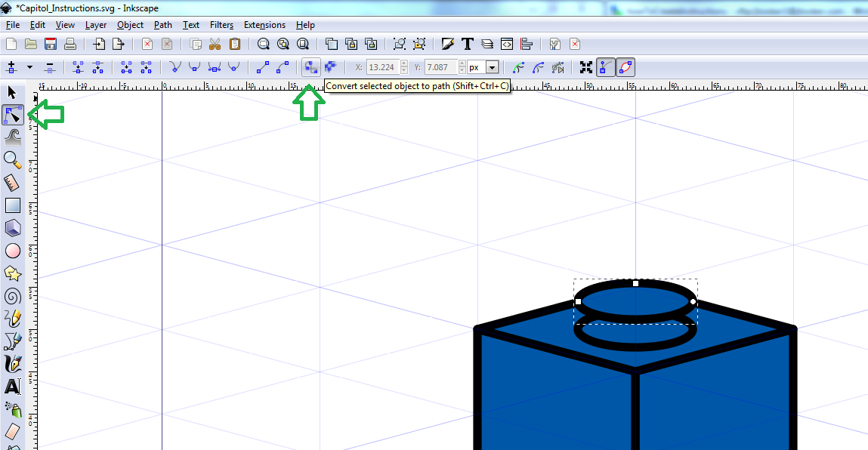The image size is (868, 450).
Task: Click the Paste clipboard icon
Action: 235,45
